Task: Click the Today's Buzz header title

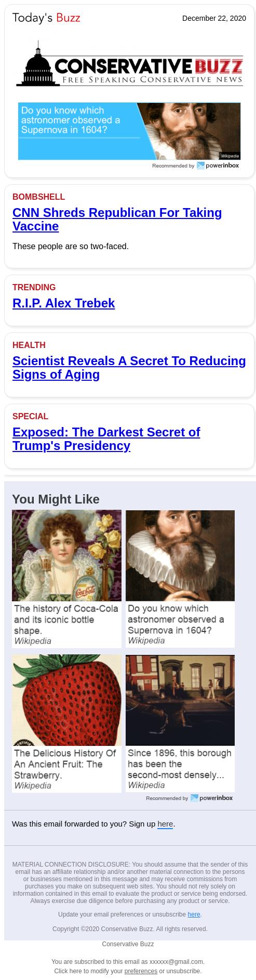Action: coord(46,18)
